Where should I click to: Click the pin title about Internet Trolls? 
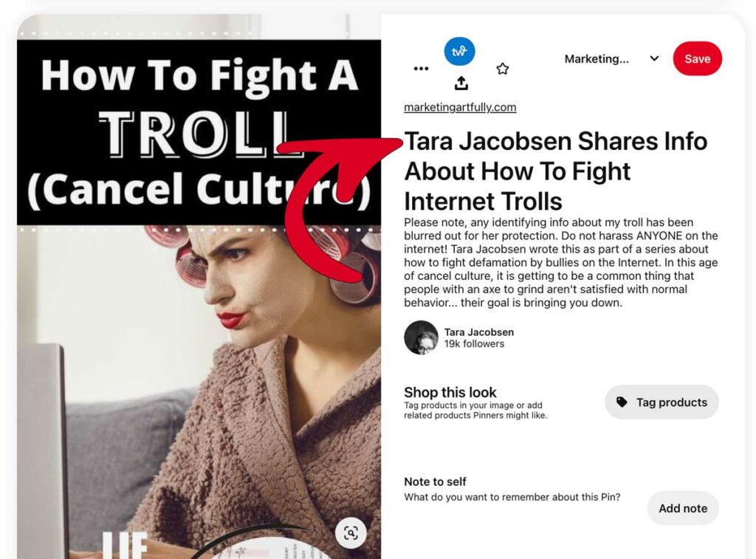coord(555,171)
